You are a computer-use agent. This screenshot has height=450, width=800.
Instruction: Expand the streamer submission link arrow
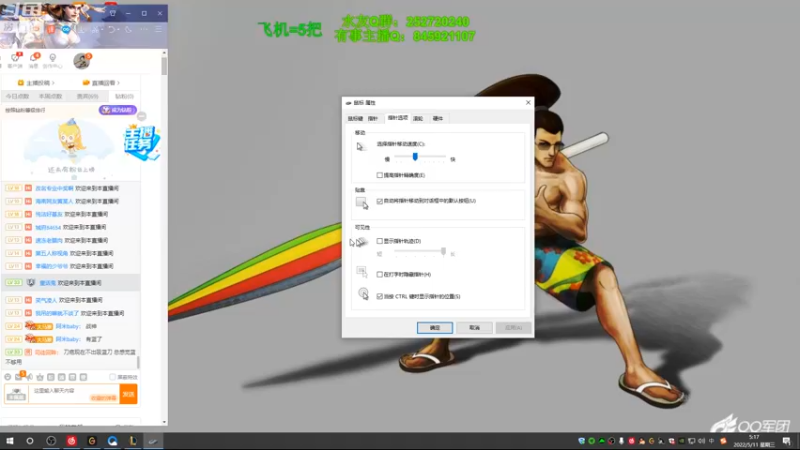coord(53,83)
